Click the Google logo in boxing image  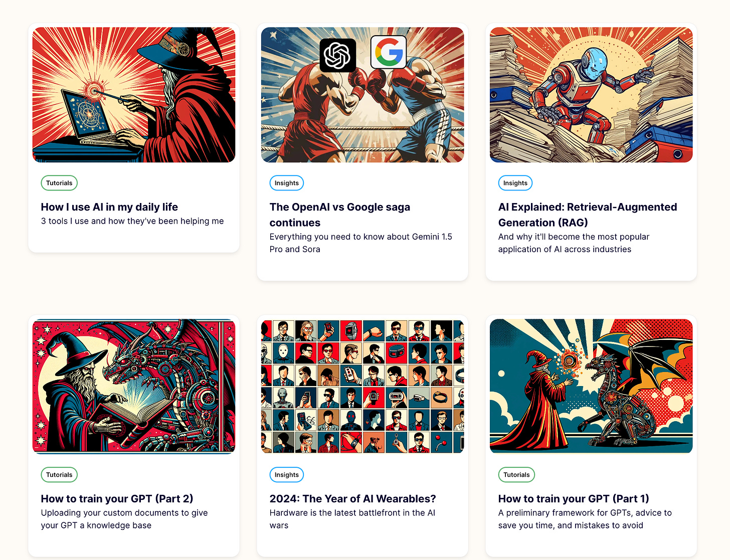point(389,52)
